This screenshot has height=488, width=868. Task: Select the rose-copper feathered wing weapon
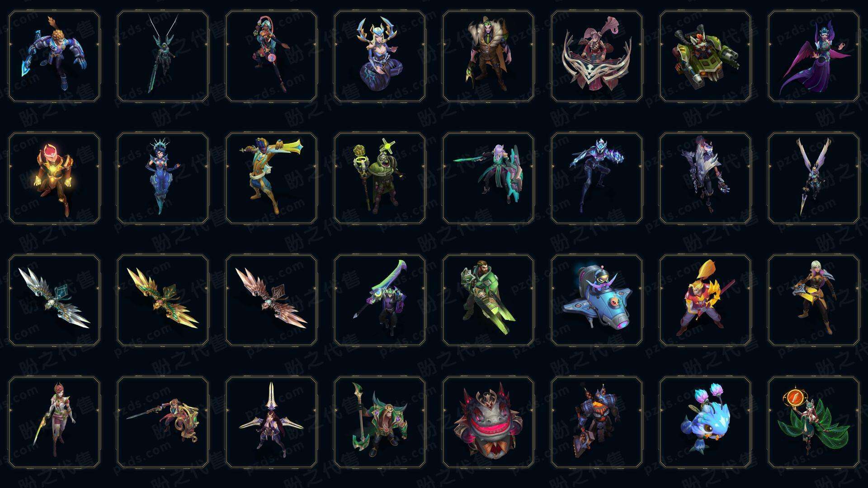click(271, 300)
